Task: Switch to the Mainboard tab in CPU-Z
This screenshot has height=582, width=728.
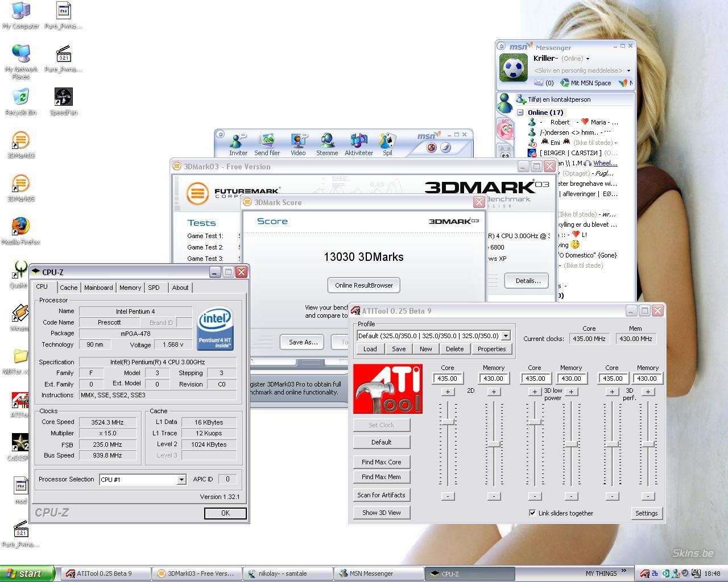Action: tap(98, 288)
